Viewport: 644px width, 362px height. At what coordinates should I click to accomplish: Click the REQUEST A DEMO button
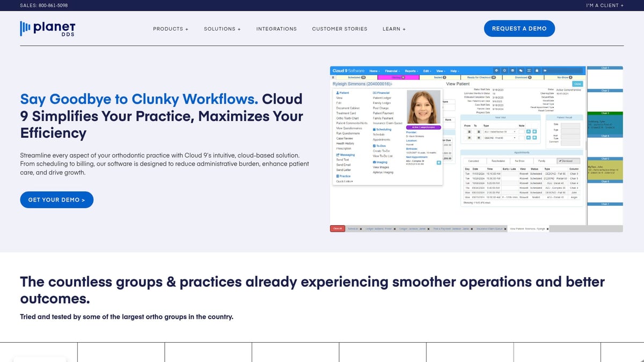click(519, 28)
